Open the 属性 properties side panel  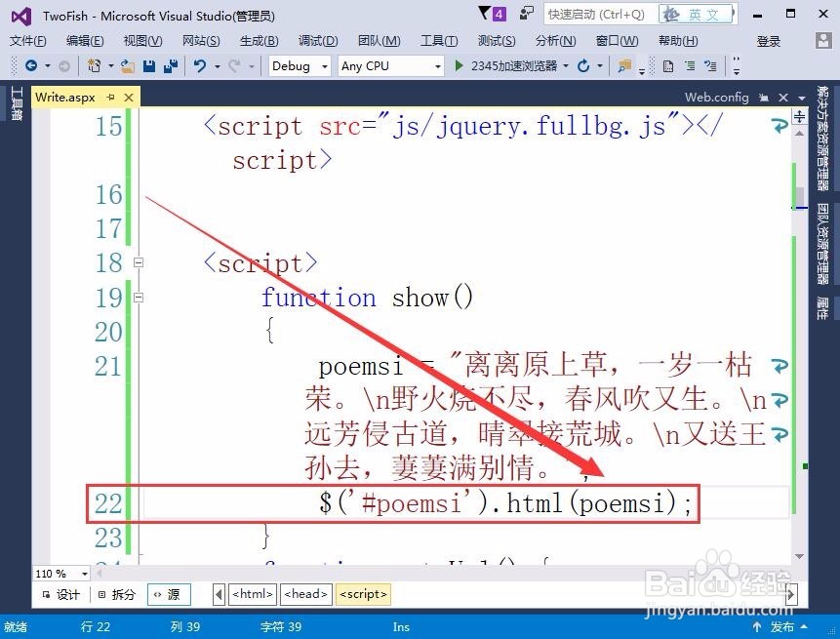point(822,308)
